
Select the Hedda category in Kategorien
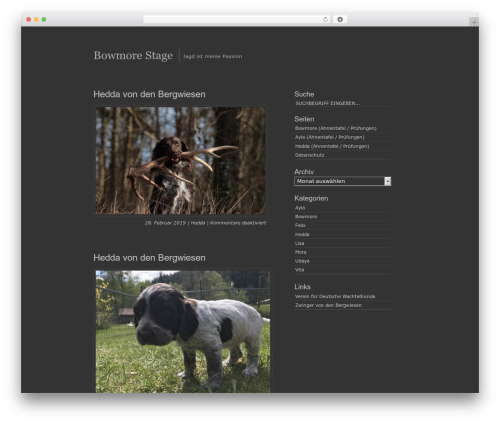[302, 235]
